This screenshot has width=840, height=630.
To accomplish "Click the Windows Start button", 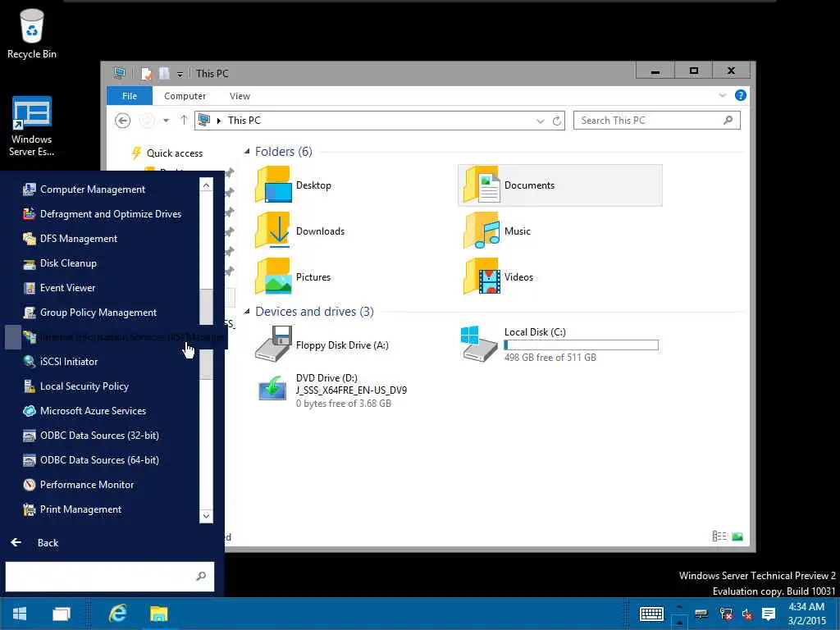I will click(x=20, y=614).
